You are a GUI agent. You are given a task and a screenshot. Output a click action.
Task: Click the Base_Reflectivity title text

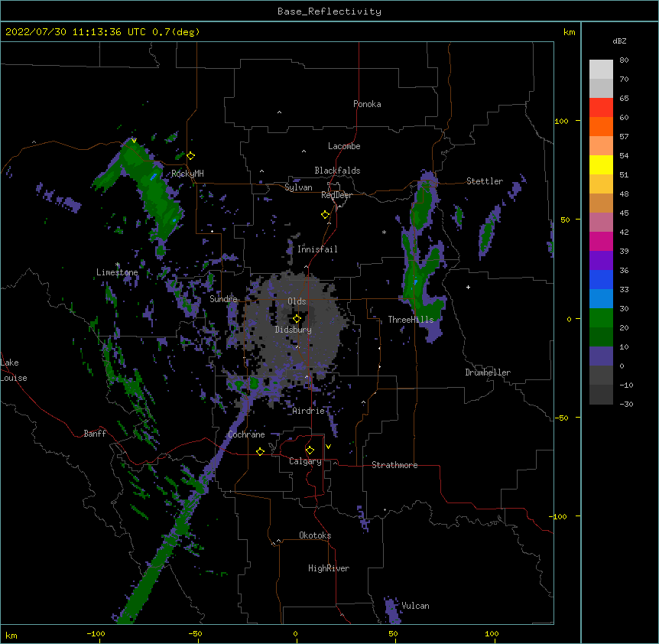[x=329, y=11]
